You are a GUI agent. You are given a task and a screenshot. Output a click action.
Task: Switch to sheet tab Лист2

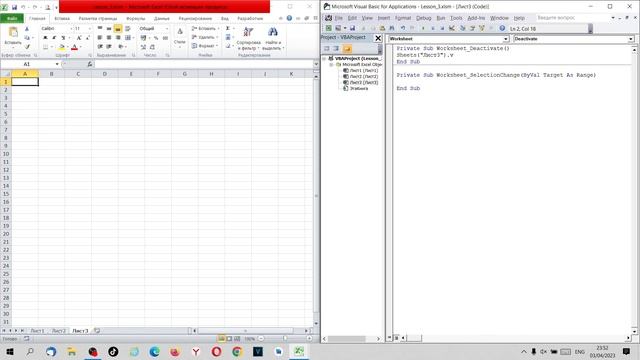tap(58, 331)
